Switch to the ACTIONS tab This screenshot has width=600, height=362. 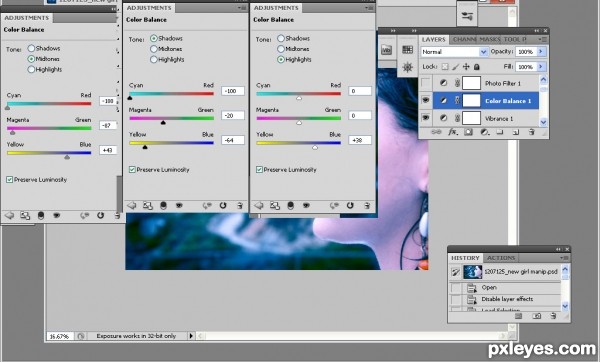501,258
